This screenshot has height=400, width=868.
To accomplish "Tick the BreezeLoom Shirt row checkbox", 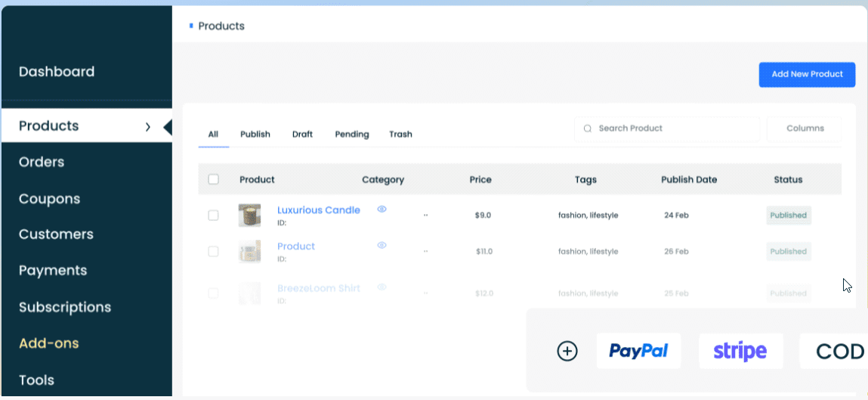I will click(x=213, y=293).
